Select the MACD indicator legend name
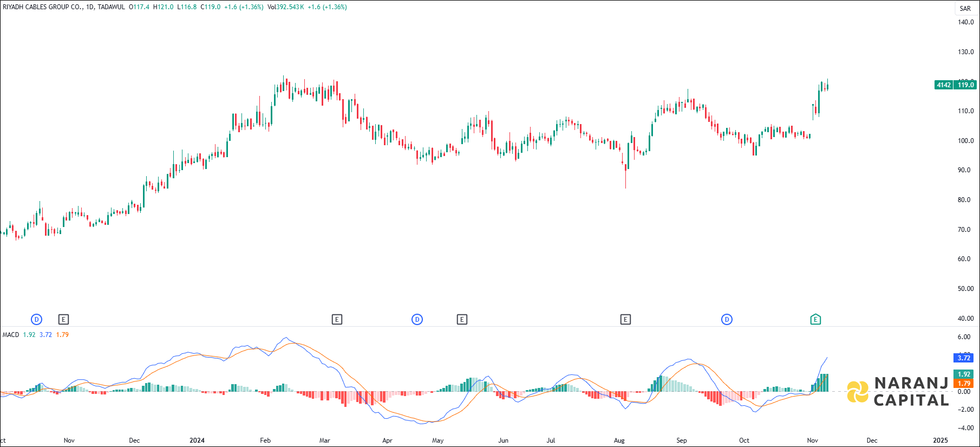This screenshot has width=980, height=447. click(x=11, y=335)
